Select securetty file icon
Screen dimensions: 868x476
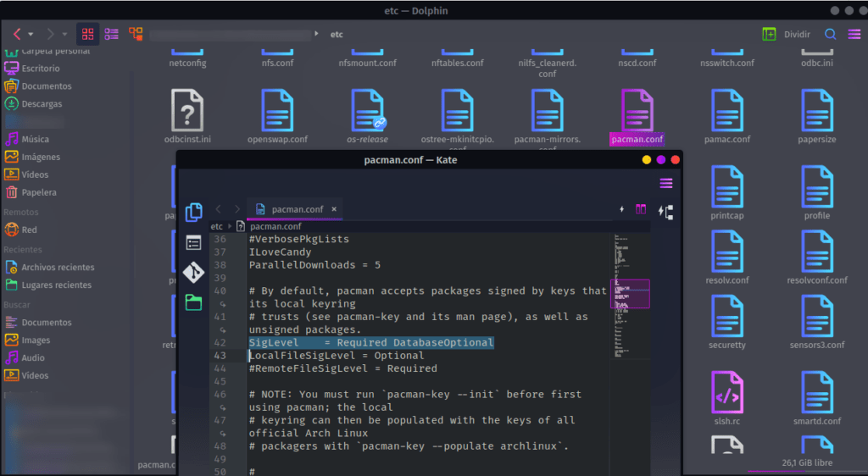tap(727, 316)
